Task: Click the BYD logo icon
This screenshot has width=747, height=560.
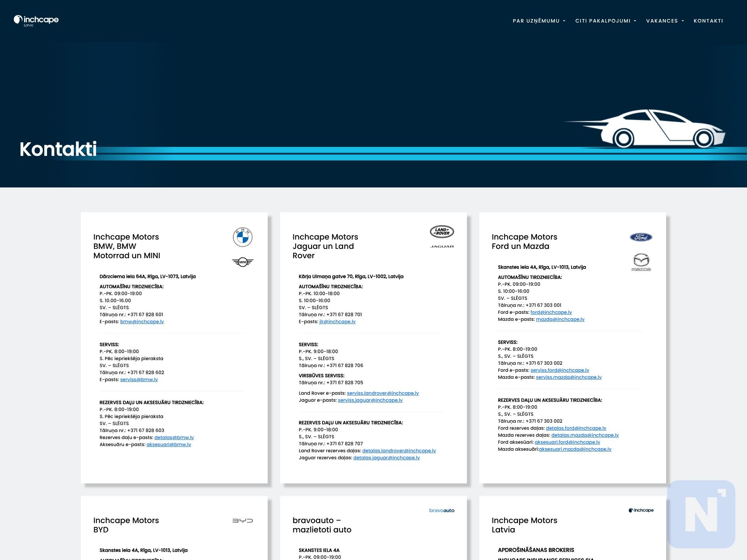Action: (243, 521)
